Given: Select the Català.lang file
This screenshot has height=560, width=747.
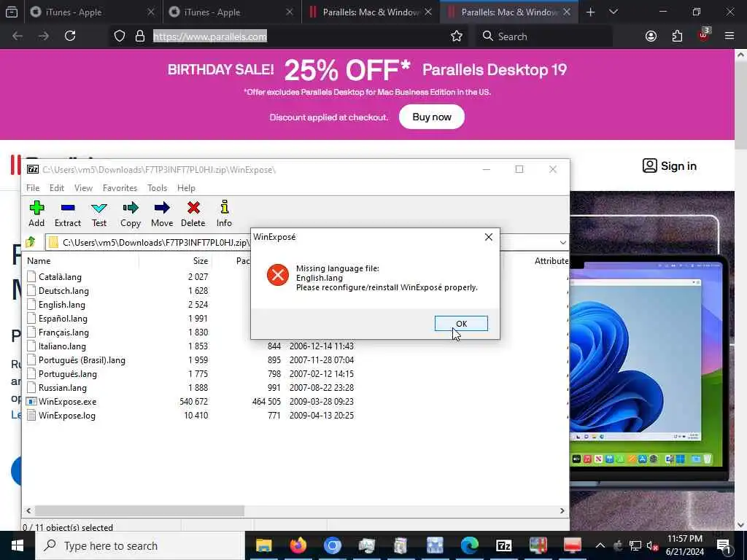Looking at the screenshot, I should [60, 276].
